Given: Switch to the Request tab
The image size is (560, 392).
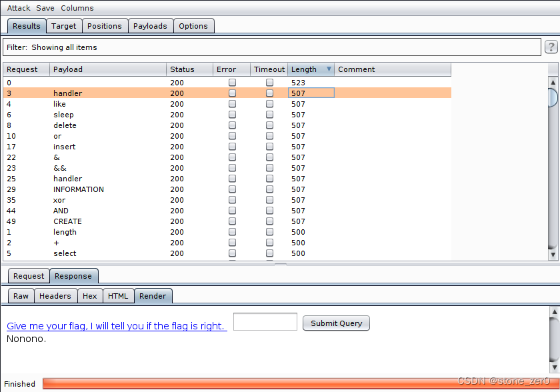Looking at the screenshot, I should (28, 275).
